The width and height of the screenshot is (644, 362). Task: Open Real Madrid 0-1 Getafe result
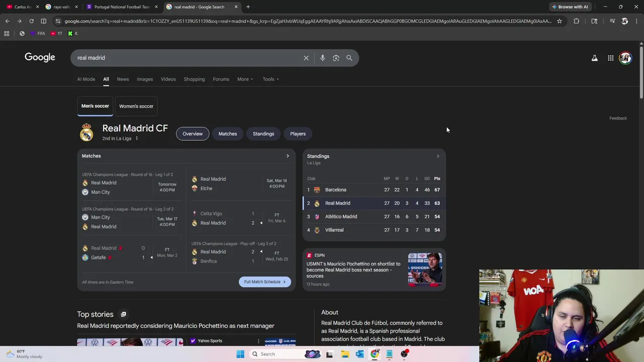point(132,253)
